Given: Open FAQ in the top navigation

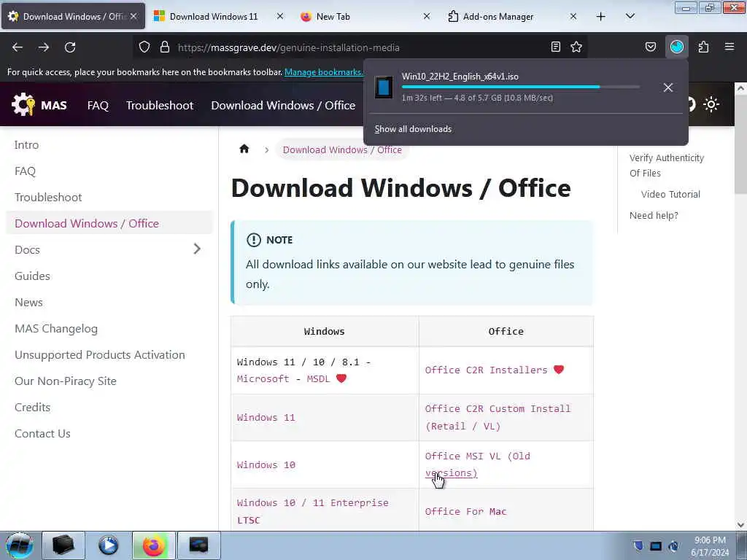Looking at the screenshot, I should tap(98, 105).
